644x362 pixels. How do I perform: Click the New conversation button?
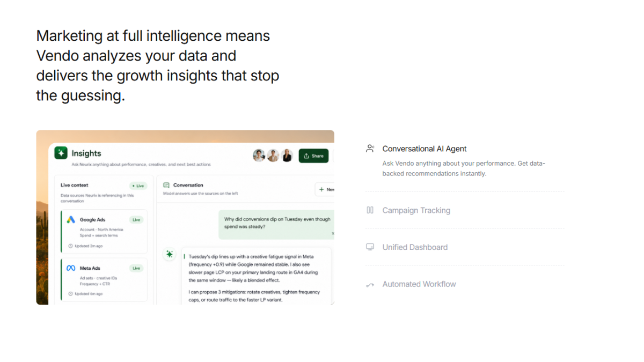(325, 189)
